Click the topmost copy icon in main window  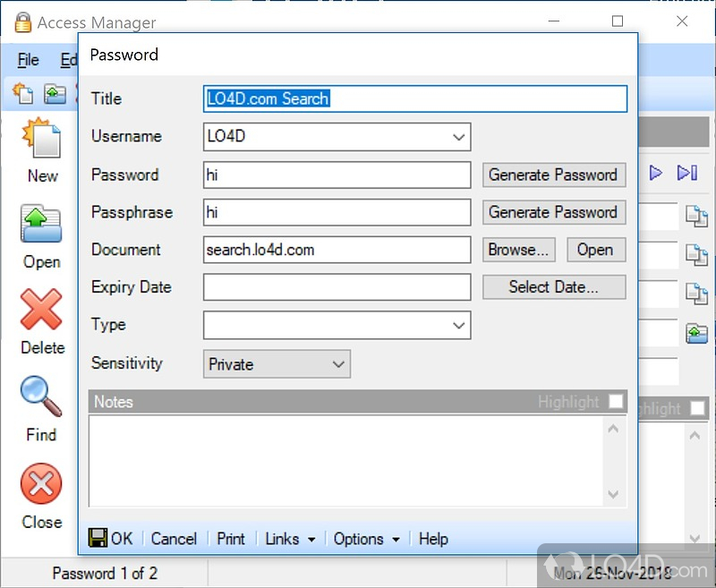pyautogui.click(x=697, y=216)
